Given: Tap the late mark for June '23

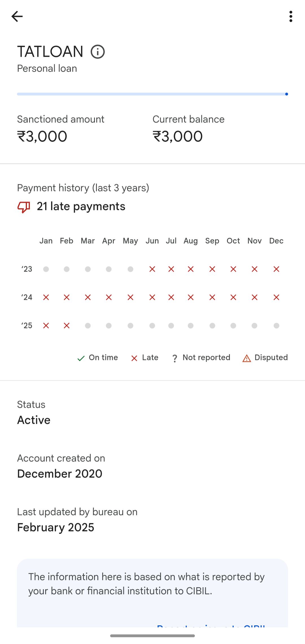Looking at the screenshot, I should (152, 269).
